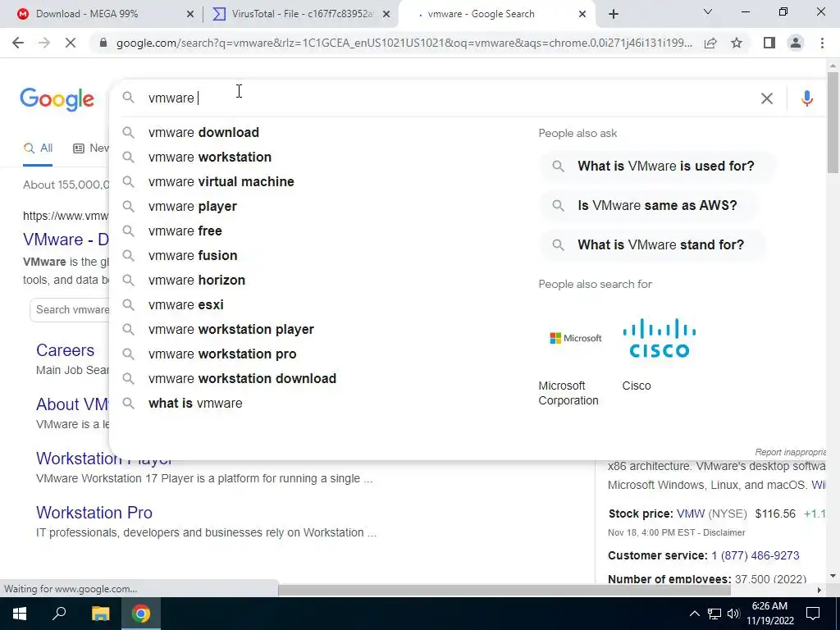Open Chrome side panel

pos(769,43)
